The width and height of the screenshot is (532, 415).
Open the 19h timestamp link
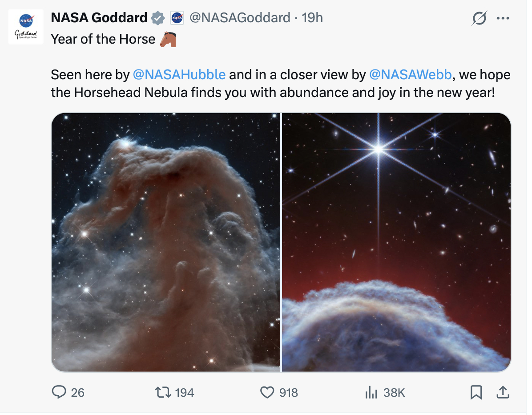click(x=312, y=18)
